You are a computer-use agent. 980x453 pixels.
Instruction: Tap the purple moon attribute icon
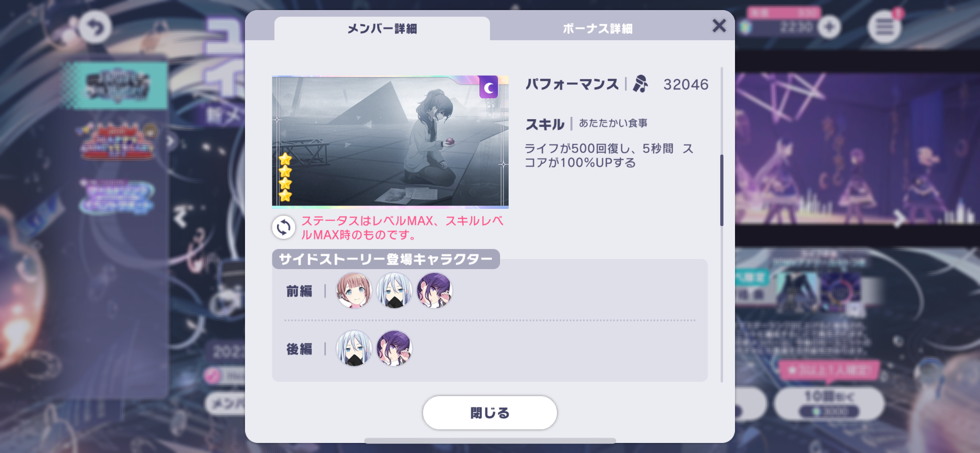489,87
